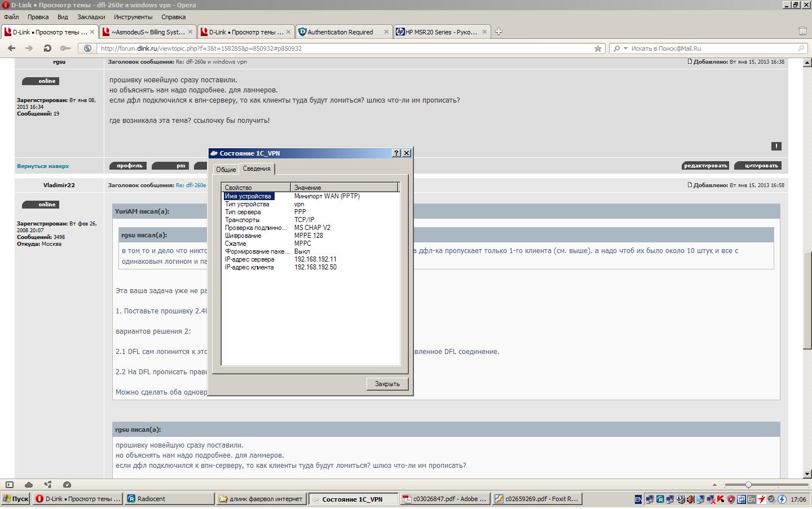Open the zoom level dropdown arrow
Viewport: 812px width, 509px height.
click(714, 485)
